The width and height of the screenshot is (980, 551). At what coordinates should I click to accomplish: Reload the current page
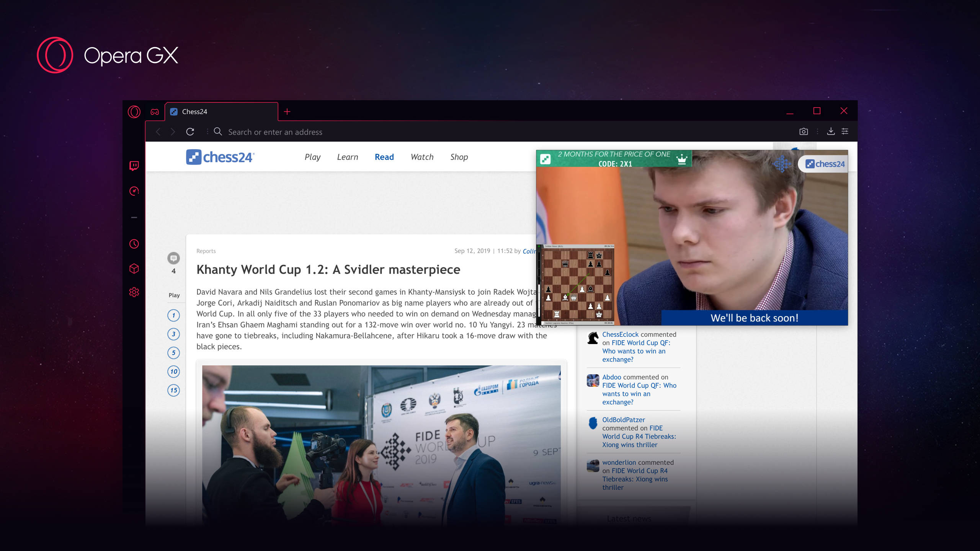click(190, 132)
